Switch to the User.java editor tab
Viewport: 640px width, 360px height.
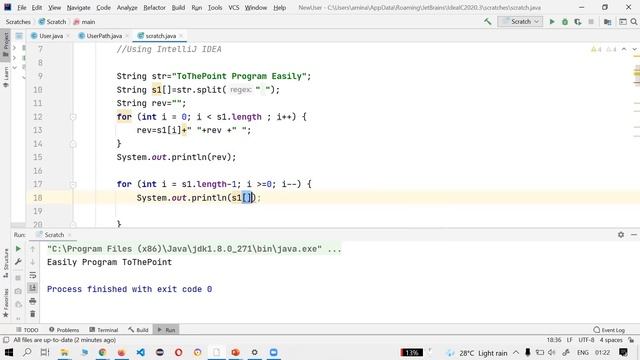coord(51,36)
